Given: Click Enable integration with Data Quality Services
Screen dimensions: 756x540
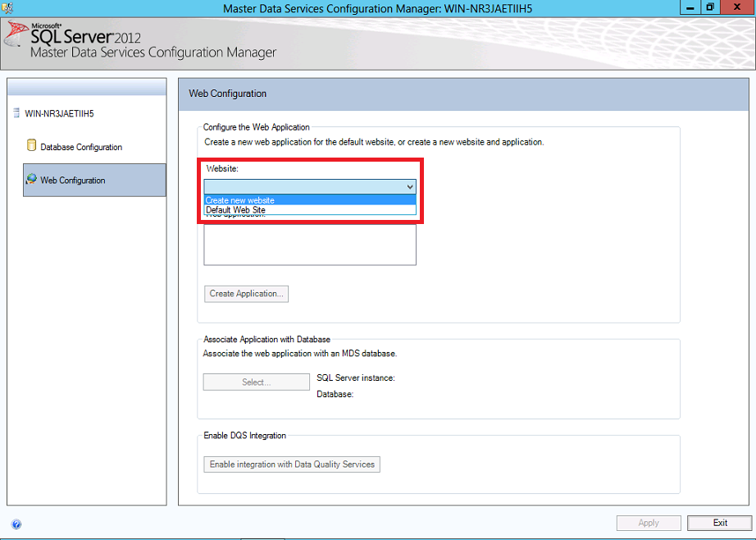Looking at the screenshot, I should pyautogui.click(x=292, y=464).
